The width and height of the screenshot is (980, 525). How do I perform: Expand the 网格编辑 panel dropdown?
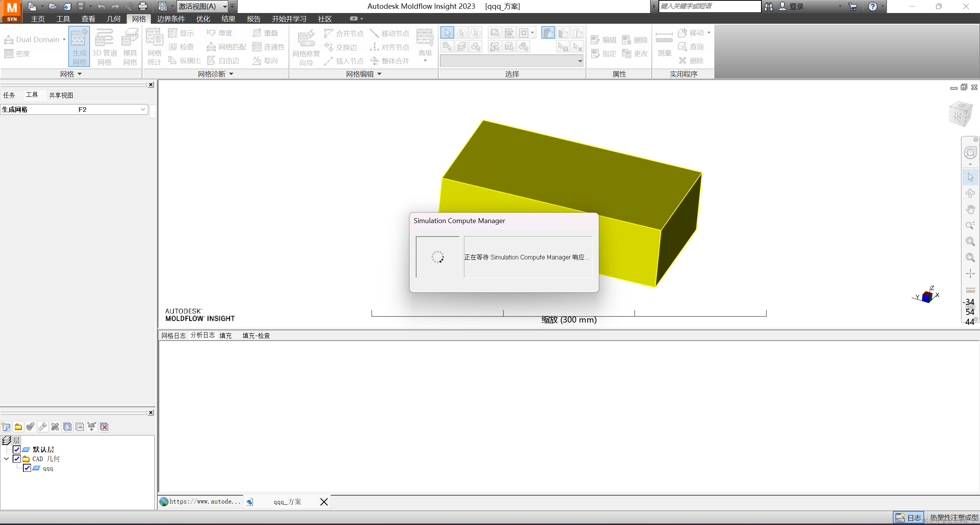pyautogui.click(x=379, y=74)
